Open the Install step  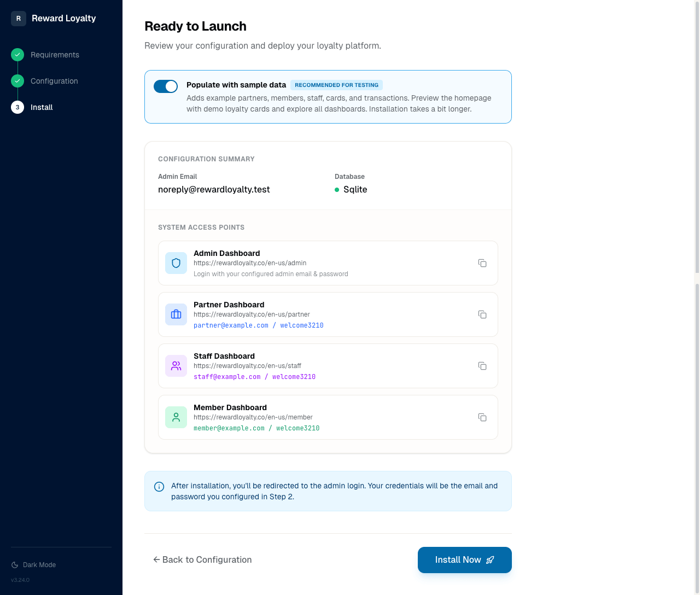point(42,107)
